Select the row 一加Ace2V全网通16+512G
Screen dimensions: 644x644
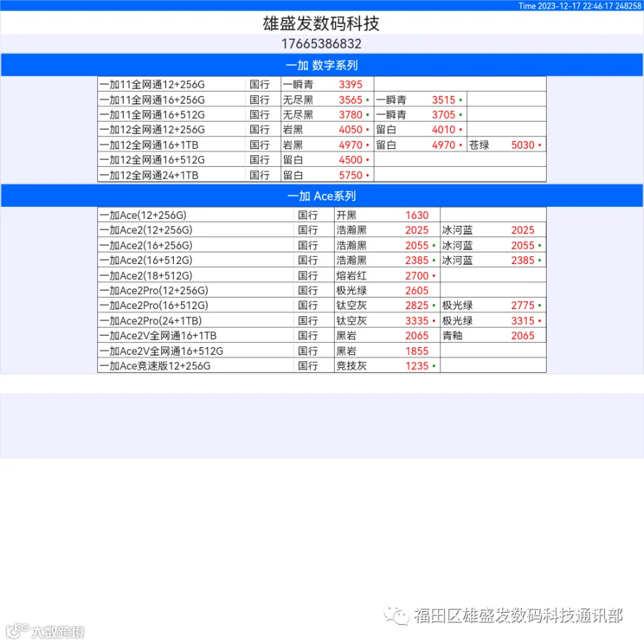pos(322,351)
